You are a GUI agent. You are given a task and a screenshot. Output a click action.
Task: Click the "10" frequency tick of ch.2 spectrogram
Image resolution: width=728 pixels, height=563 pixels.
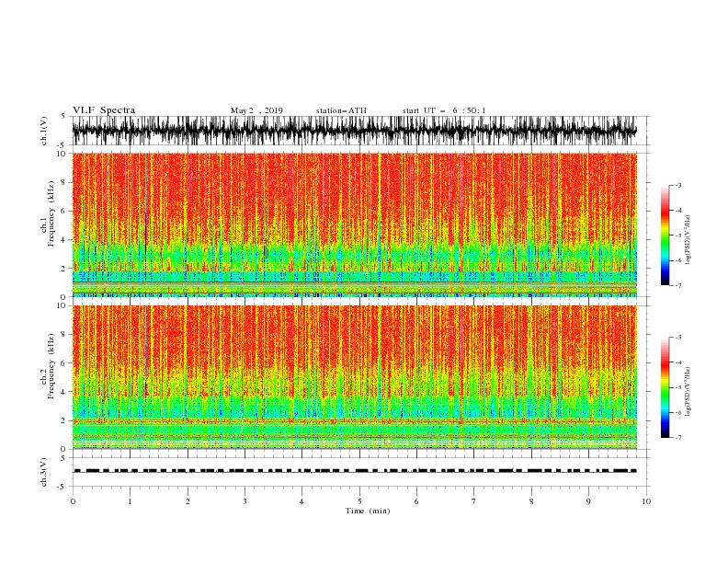pos(62,305)
